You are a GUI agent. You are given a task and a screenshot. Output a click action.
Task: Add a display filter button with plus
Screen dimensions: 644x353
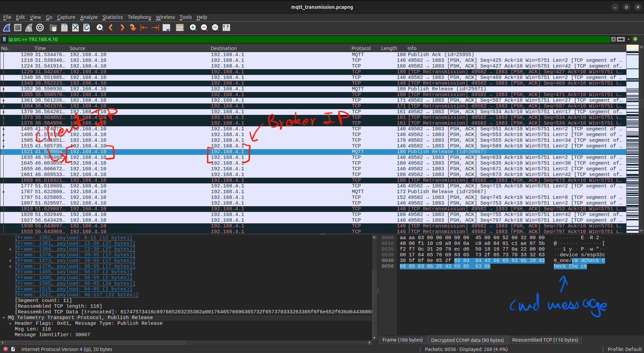635,39
